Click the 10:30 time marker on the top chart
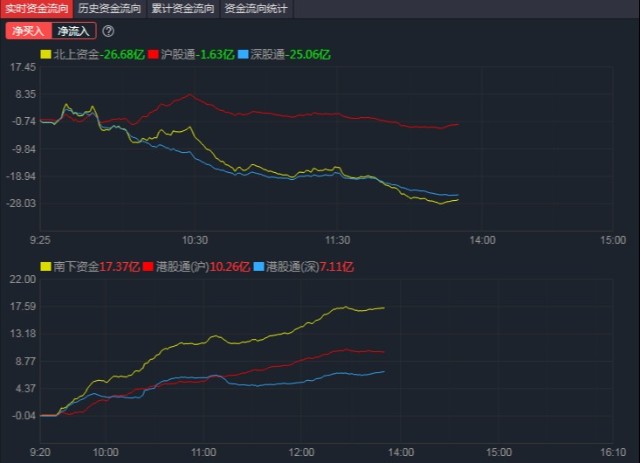 coord(195,240)
